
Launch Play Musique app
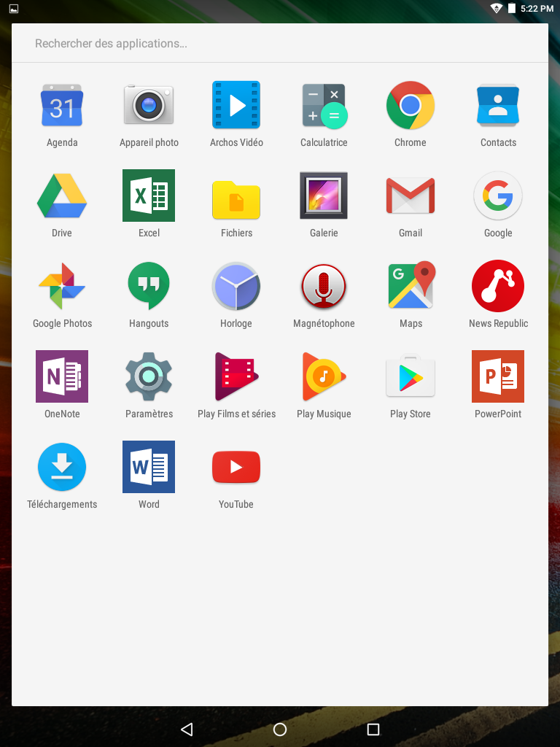pos(324,377)
